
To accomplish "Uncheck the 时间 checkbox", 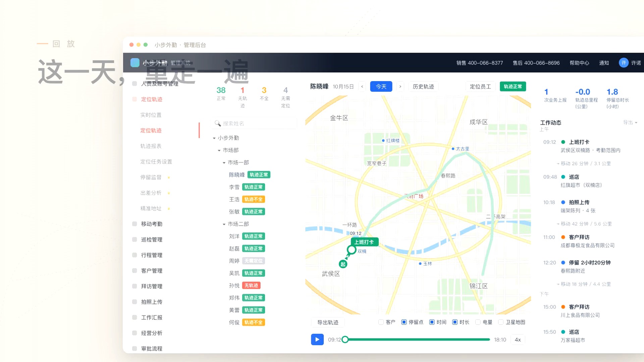I will click(432, 322).
